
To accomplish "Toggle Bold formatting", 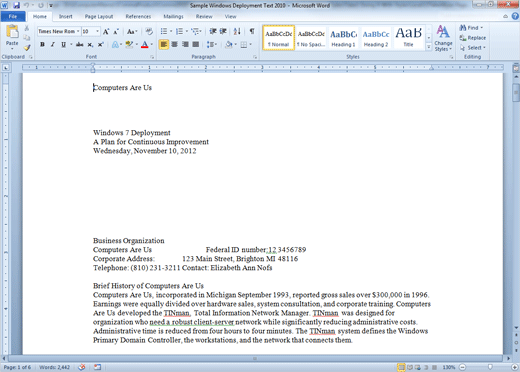I will (42, 44).
